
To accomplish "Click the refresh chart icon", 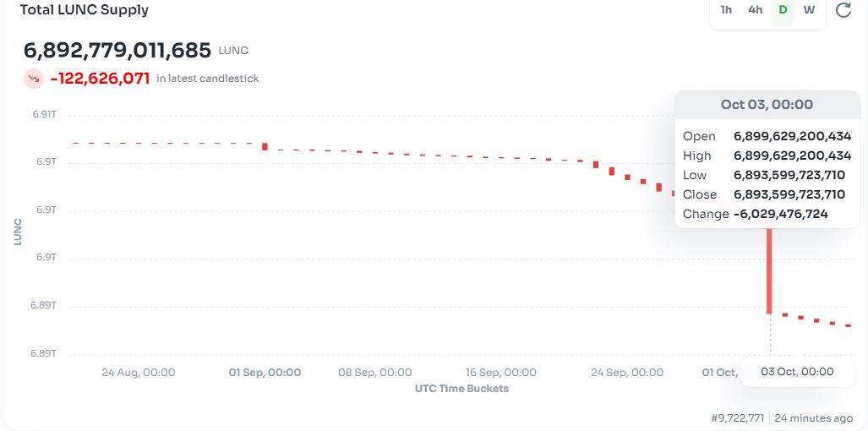I will click(843, 10).
